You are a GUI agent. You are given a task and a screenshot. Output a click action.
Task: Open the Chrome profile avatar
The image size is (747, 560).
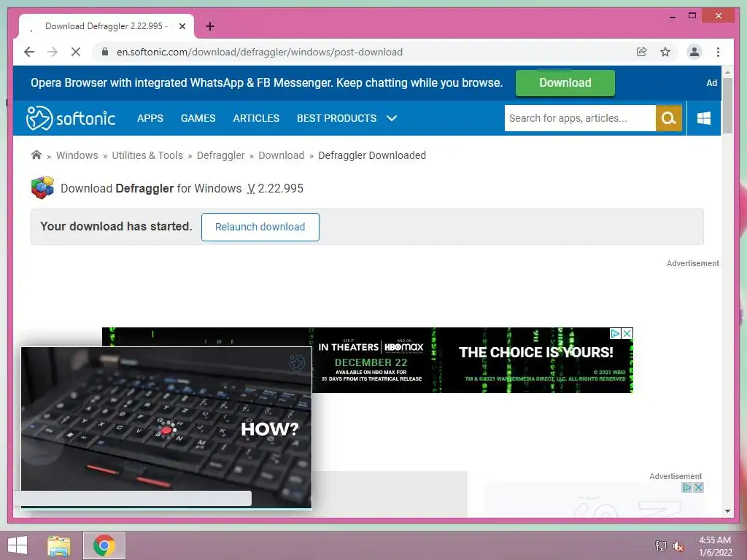tap(694, 52)
